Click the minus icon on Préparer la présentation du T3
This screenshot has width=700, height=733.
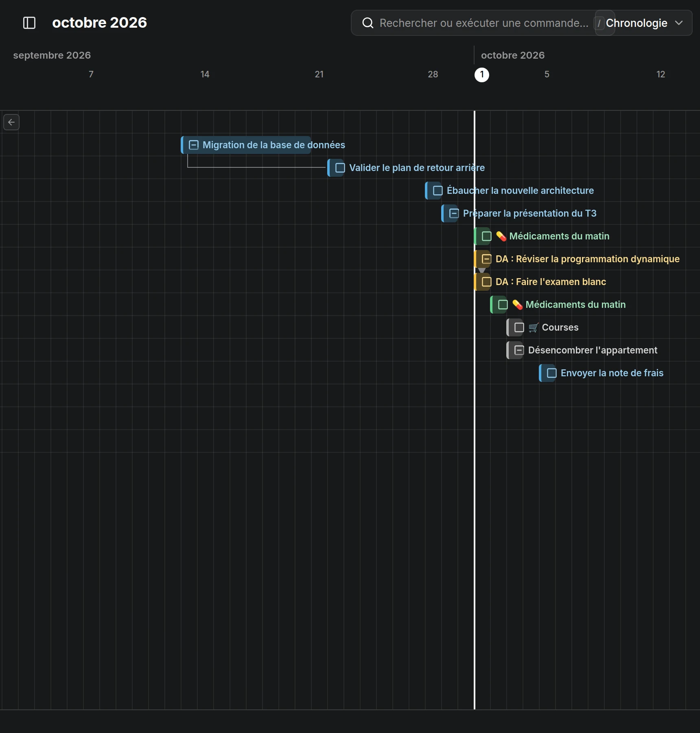454,213
